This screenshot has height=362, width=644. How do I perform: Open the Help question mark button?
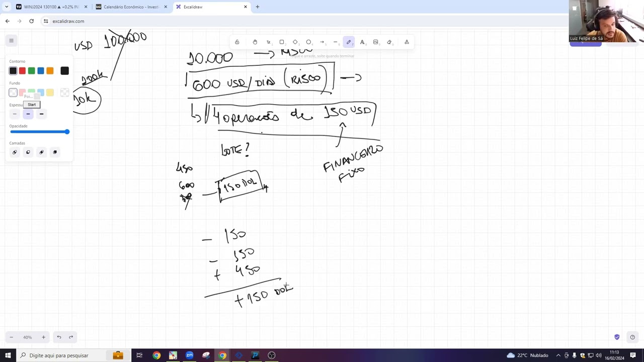pos(632,337)
